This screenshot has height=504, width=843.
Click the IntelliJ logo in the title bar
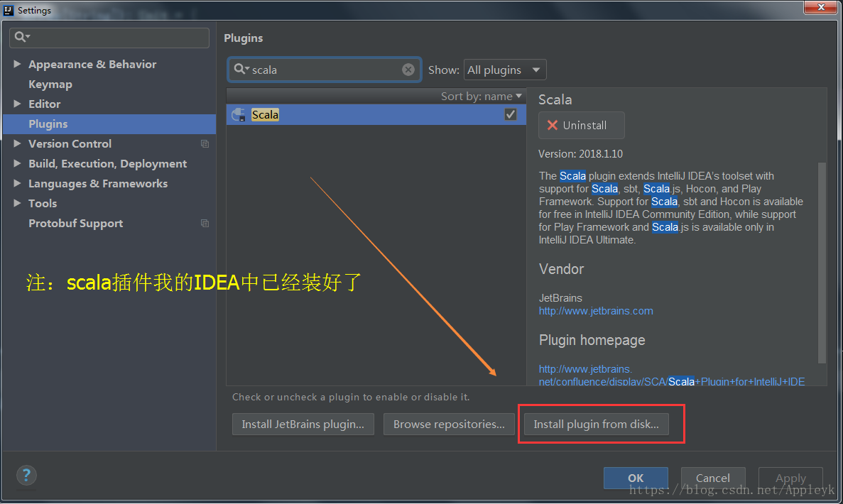(x=7, y=10)
